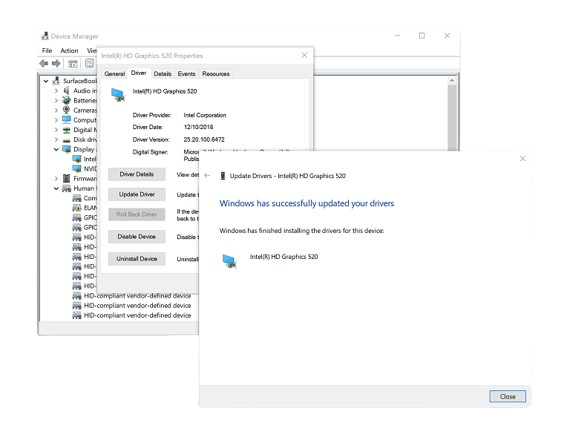This screenshot has height=443, width=564.
Task: Click the Back arrow in Device Manager toolbar
Action: tap(44, 64)
